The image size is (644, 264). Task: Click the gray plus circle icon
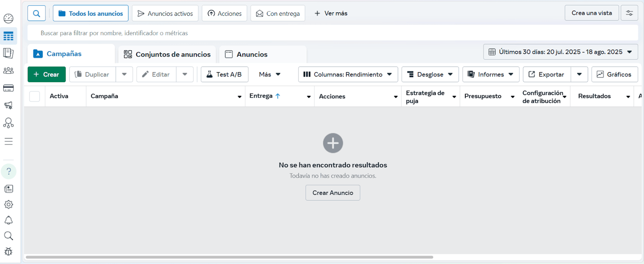pyautogui.click(x=333, y=143)
